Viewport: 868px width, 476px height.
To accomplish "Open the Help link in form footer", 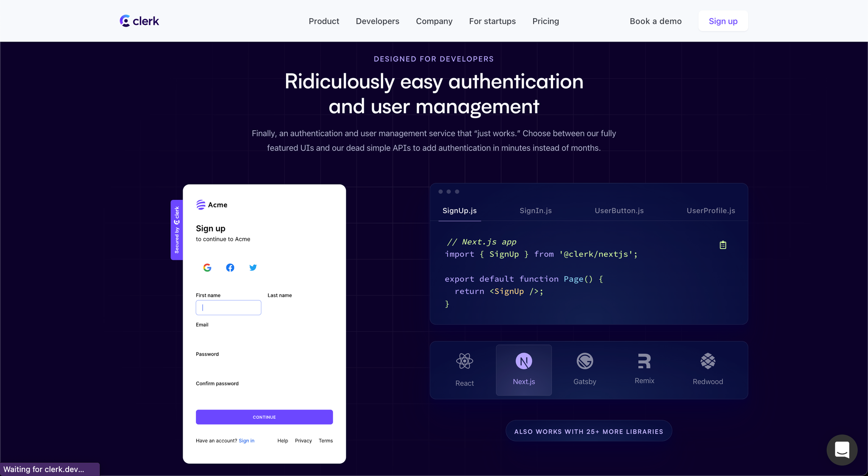I will 283,441.
